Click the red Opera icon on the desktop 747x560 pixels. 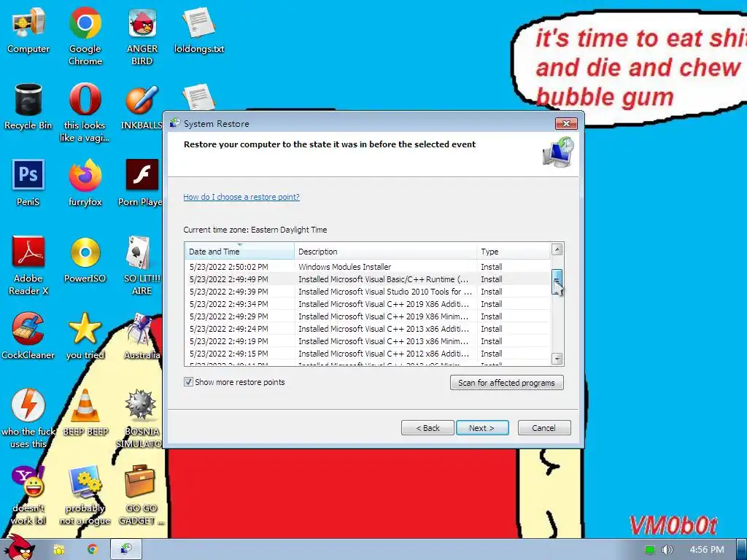85,112
